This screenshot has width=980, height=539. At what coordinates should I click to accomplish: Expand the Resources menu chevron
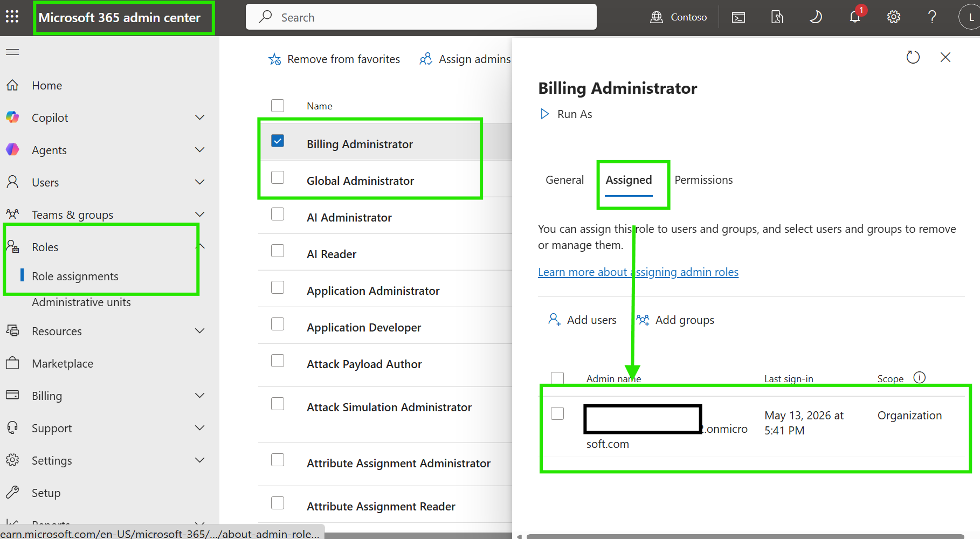(x=200, y=330)
